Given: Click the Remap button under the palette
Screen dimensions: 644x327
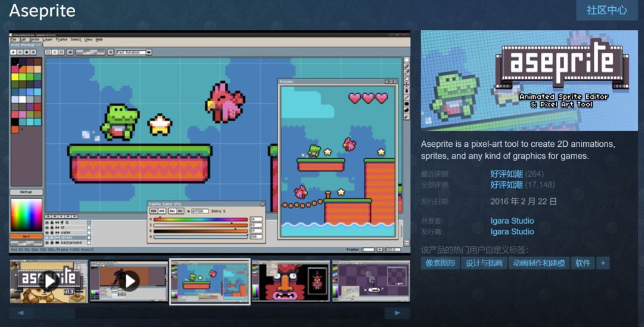Looking at the screenshot, I should pos(26,192).
